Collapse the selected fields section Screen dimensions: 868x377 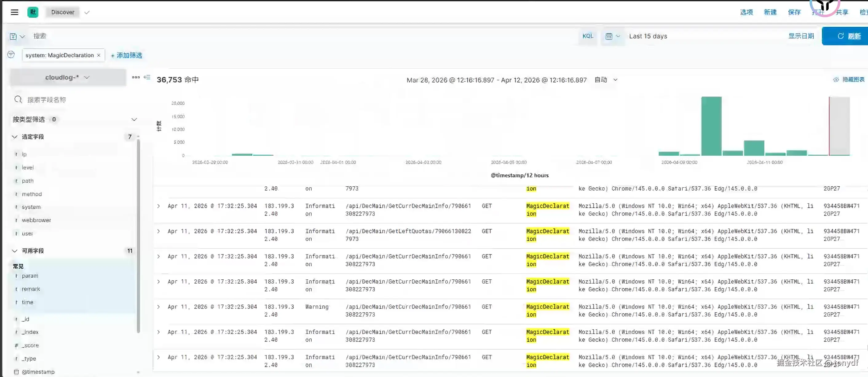click(x=15, y=137)
